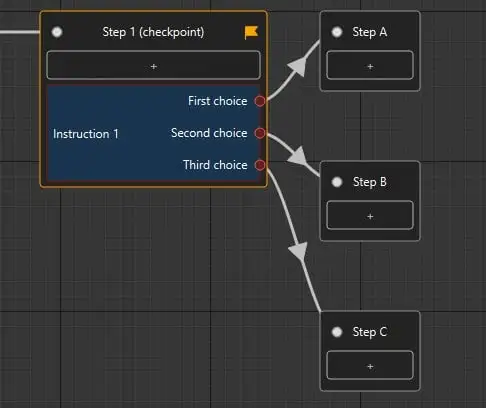Add an instruction to Step A

370,65
